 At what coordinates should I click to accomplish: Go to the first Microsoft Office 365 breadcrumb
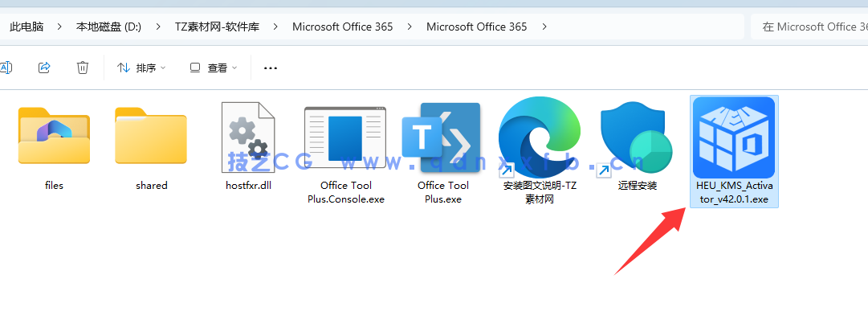[x=343, y=27]
